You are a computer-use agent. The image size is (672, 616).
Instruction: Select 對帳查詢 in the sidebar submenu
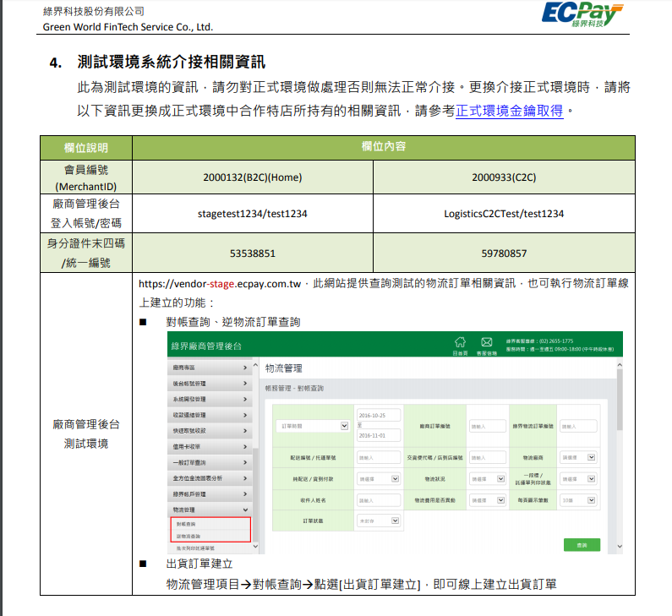coord(186,525)
